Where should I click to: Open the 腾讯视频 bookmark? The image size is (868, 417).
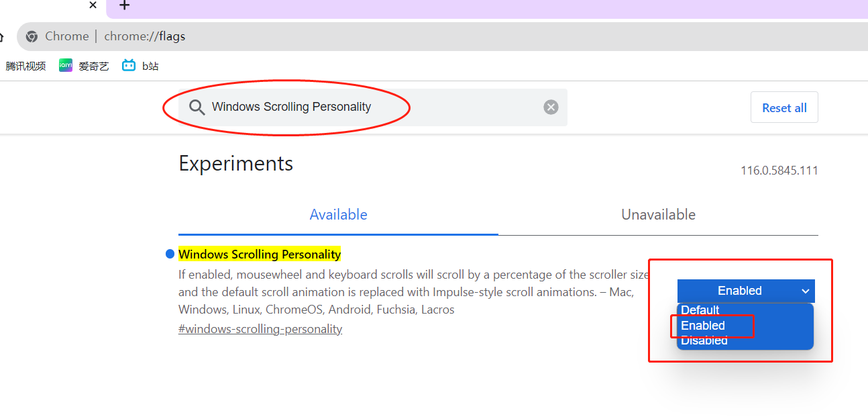(25, 66)
